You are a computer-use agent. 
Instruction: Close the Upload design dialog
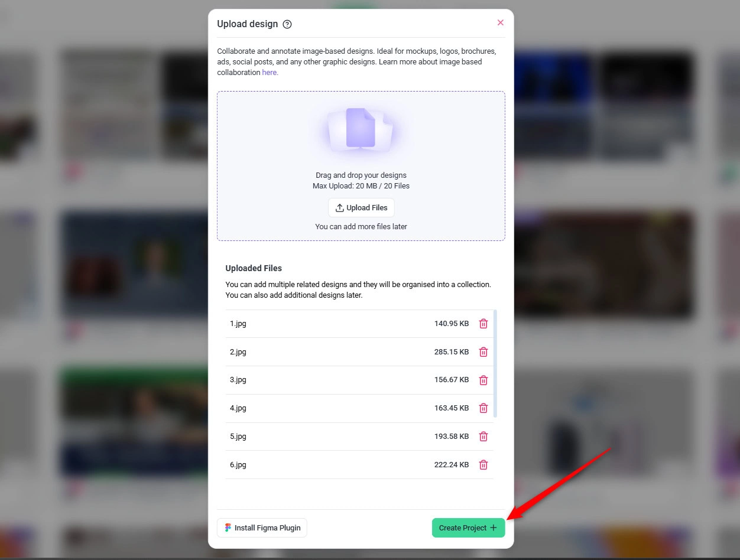500,22
